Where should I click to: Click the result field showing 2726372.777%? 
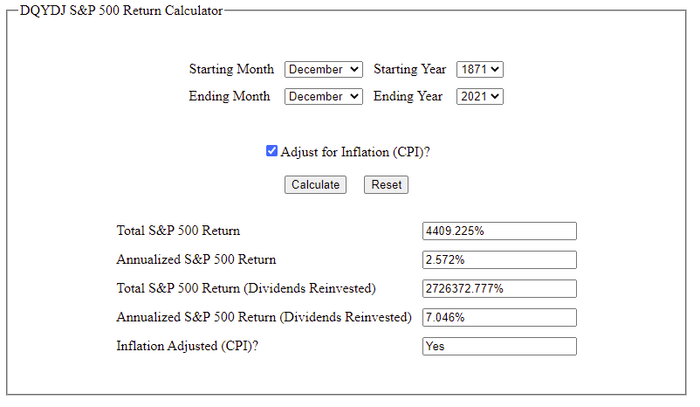(x=500, y=289)
